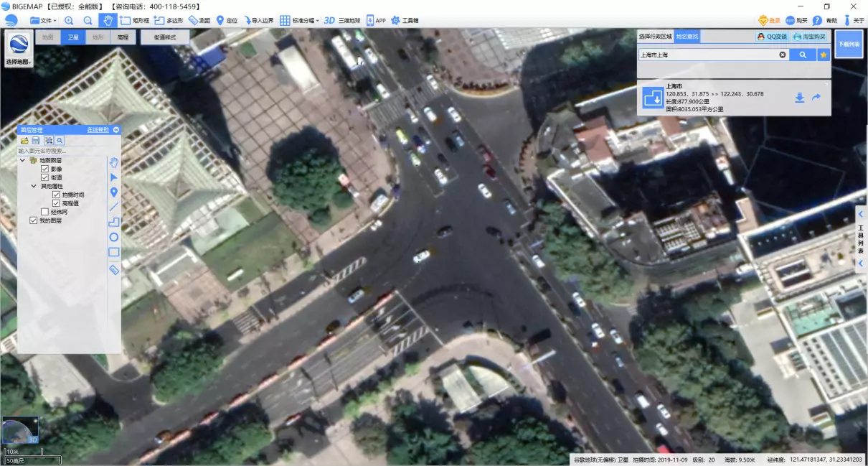Click the download arrow for 上海市

pos(800,98)
